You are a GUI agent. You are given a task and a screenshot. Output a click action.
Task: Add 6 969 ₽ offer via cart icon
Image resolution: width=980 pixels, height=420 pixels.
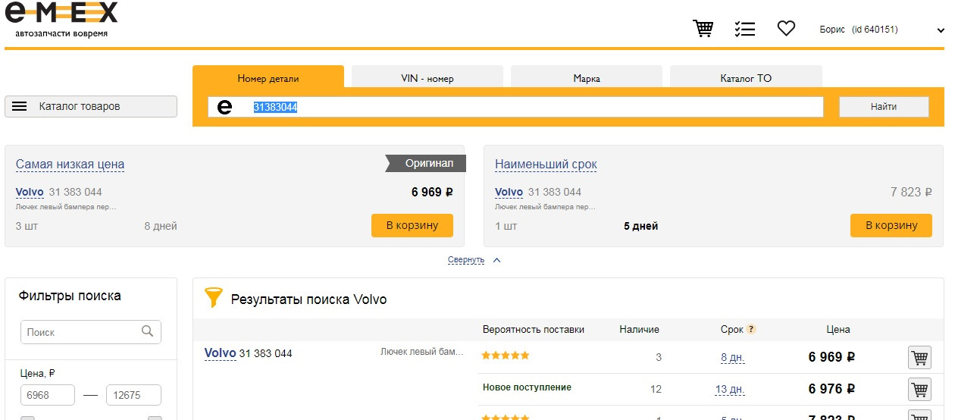(x=919, y=358)
